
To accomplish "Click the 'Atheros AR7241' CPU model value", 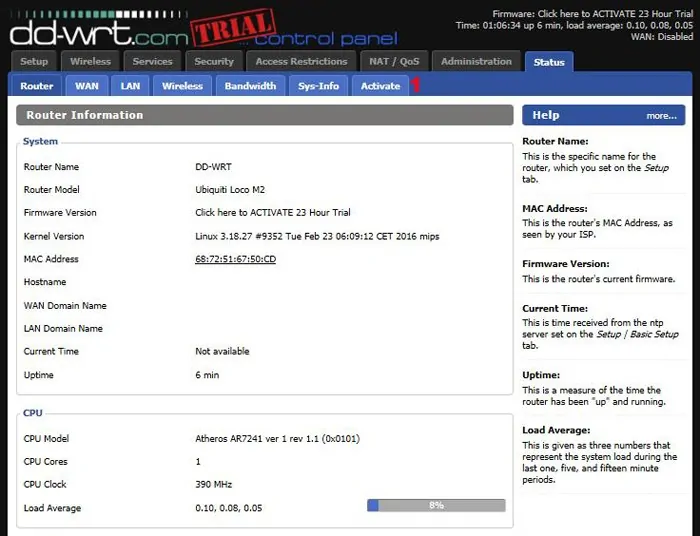I will tap(277, 439).
